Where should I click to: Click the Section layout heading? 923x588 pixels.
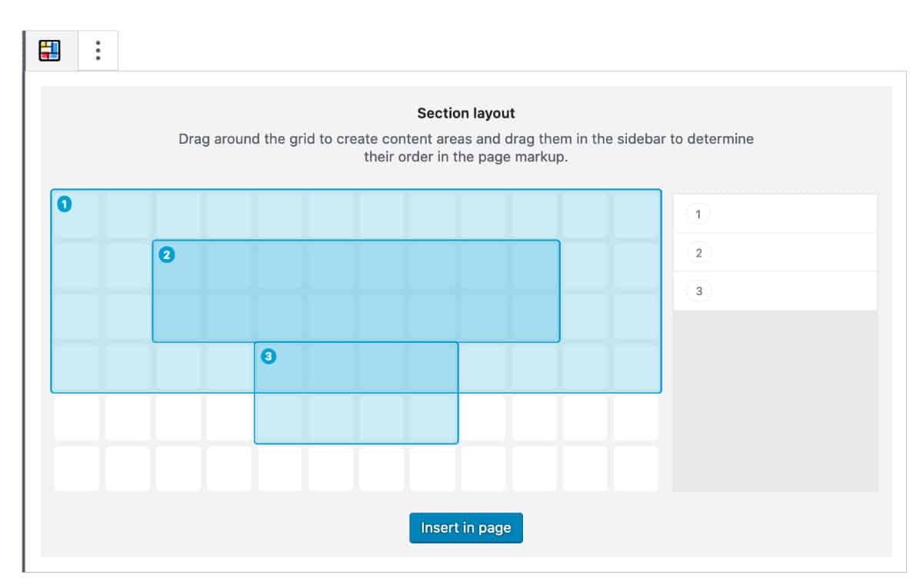(466, 113)
